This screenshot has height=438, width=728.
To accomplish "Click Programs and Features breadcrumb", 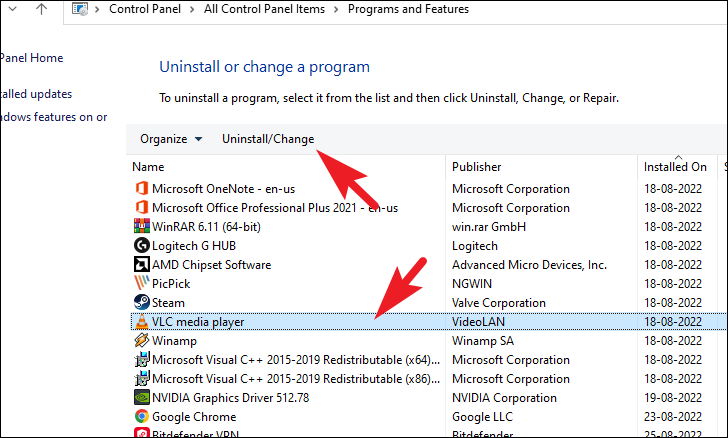I will click(409, 9).
